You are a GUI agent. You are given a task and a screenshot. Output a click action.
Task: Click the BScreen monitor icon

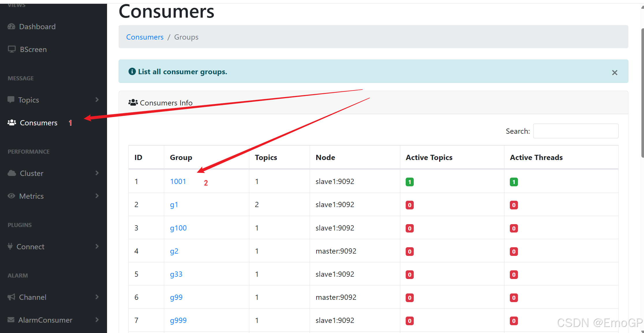[12, 49]
